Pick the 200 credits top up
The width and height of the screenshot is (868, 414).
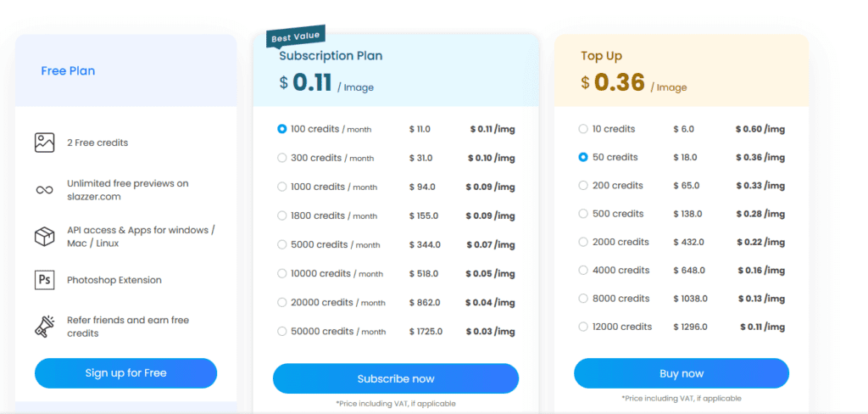click(582, 185)
